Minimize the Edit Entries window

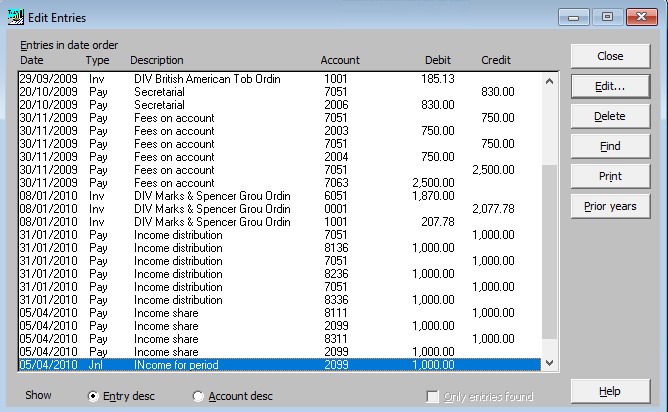(573, 17)
